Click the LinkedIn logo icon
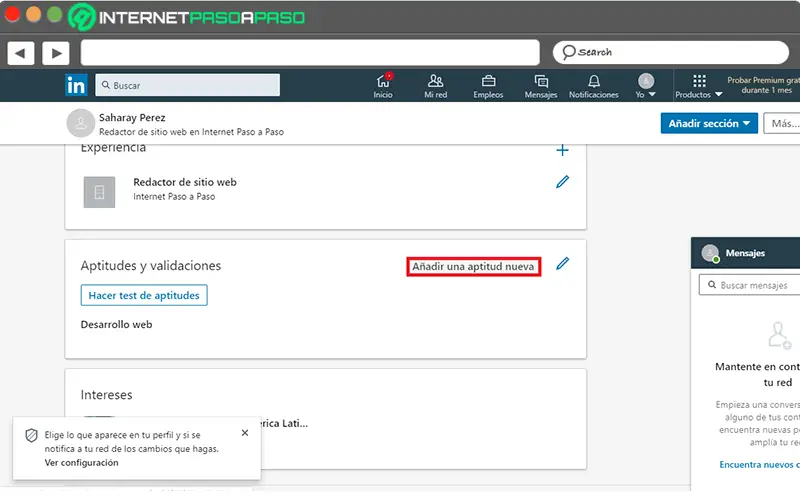Image resolution: width=800 pixels, height=500 pixels. 76,85
